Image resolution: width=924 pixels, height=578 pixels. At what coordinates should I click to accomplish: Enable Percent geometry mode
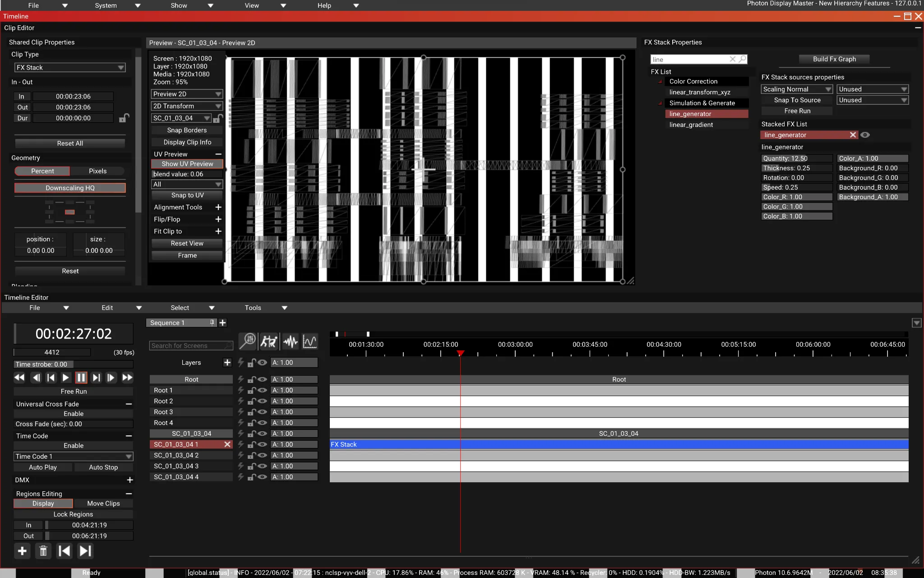42,171
